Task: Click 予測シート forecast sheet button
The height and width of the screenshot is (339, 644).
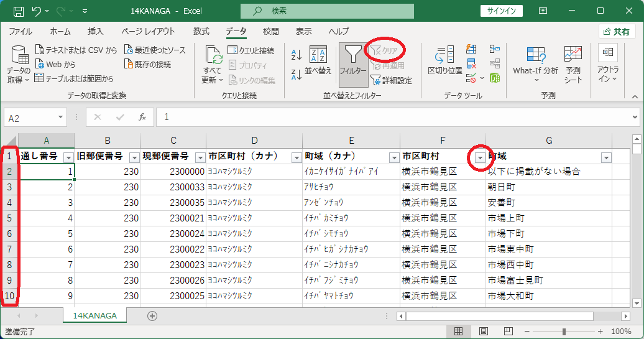Action: pyautogui.click(x=573, y=64)
